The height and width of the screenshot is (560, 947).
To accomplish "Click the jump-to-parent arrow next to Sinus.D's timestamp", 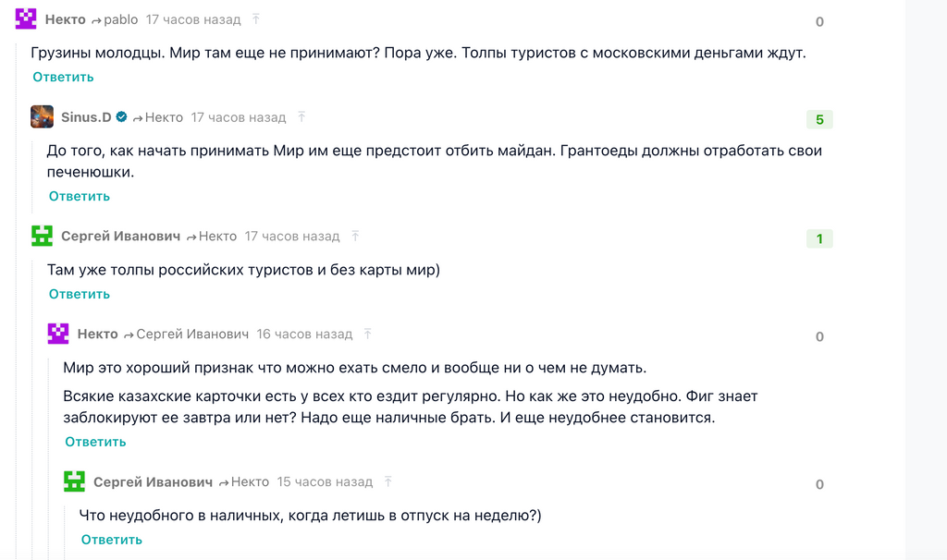I will coord(301,116).
